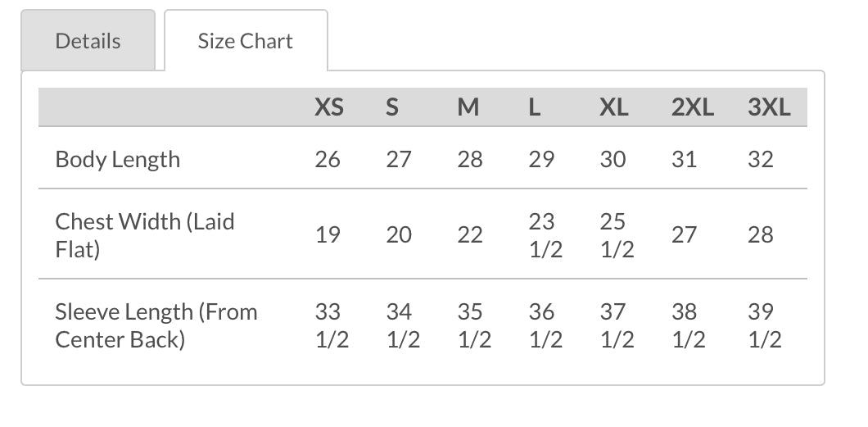Select the Size Chart tab
The image size is (868, 427).
click(x=246, y=41)
